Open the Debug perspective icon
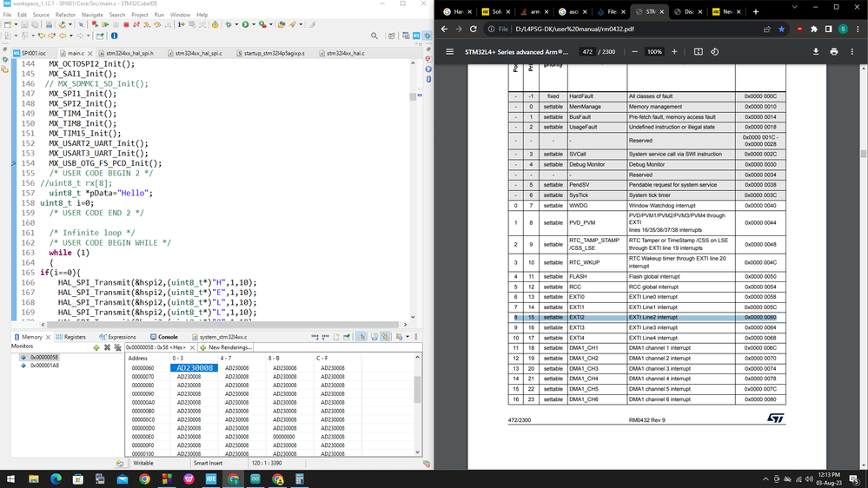 pos(427,36)
